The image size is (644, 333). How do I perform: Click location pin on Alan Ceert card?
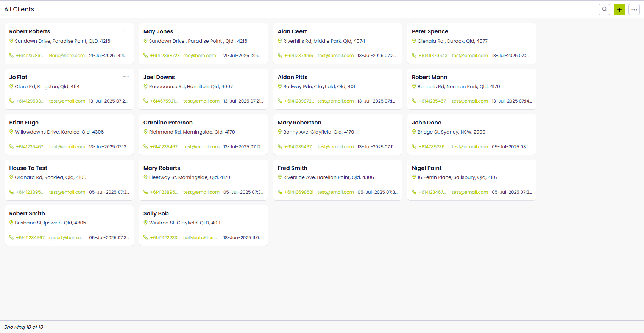click(x=280, y=41)
